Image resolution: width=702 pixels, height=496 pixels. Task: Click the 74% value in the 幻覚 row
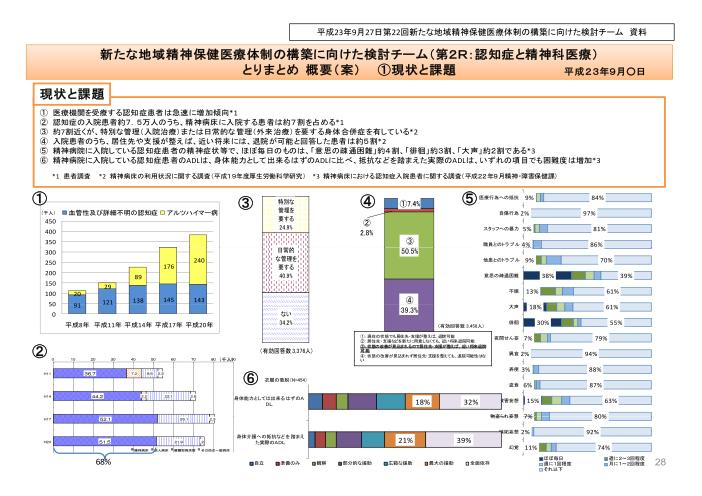pos(604,448)
